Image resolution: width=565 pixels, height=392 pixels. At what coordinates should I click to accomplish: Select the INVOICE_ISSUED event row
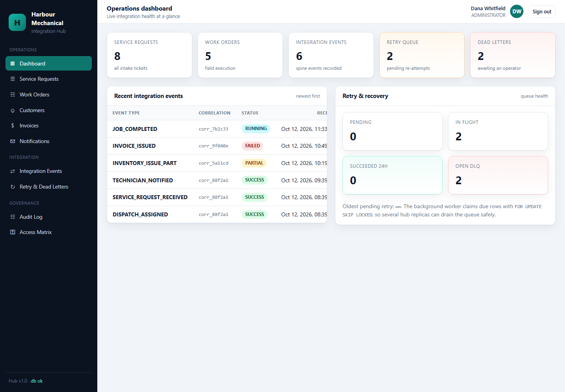[217, 146]
